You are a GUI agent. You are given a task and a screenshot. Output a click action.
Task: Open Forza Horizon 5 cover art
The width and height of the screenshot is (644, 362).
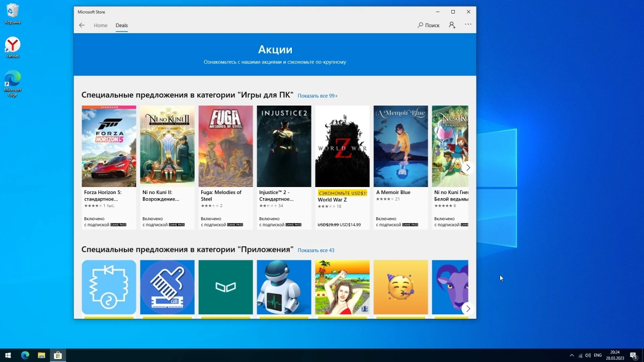click(x=109, y=146)
